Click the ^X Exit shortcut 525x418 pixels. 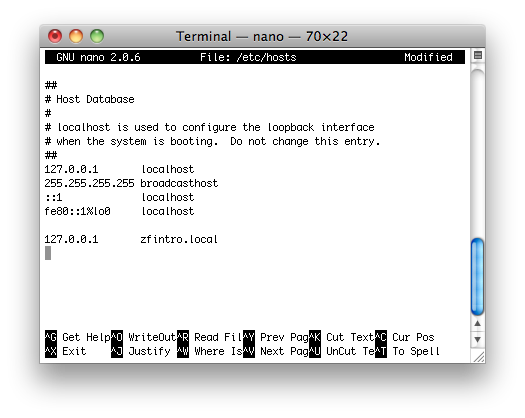(x=66, y=351)
